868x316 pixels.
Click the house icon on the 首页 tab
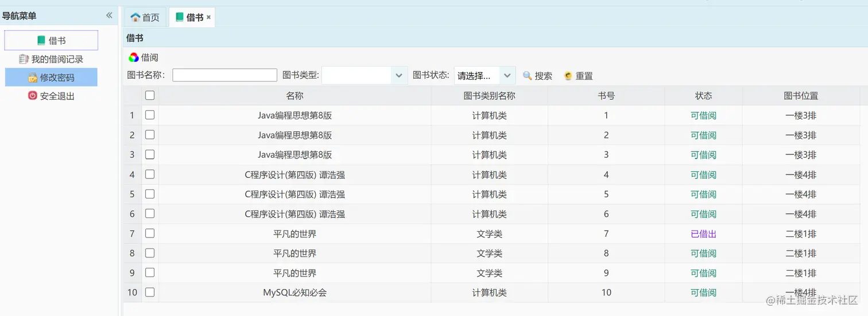tap(135, 17)
